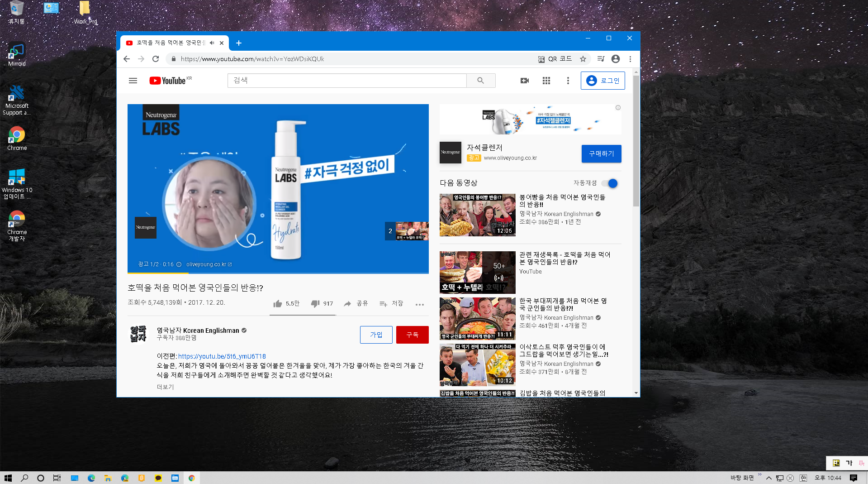Seek using the yellow ad progress bar
Viewport: 868px width, 484px height.
(158, 273)
